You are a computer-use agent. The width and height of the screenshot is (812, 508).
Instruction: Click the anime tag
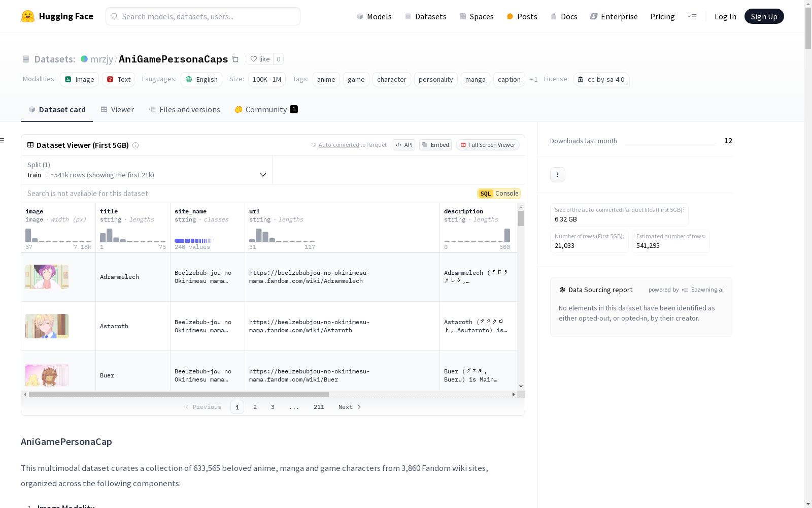326,79
